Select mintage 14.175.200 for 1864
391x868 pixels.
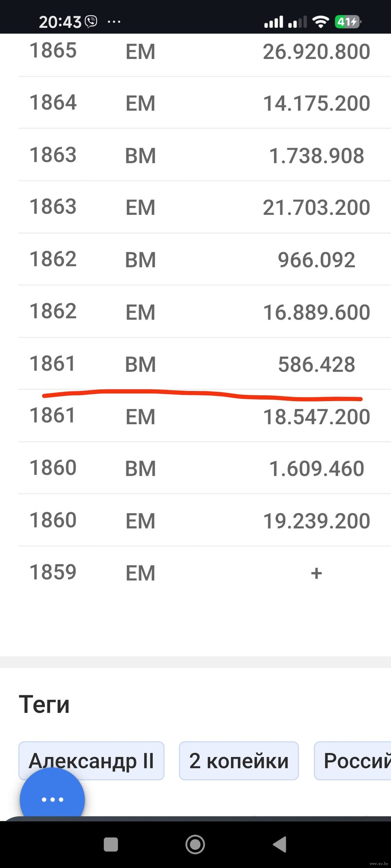coord(316,103)
